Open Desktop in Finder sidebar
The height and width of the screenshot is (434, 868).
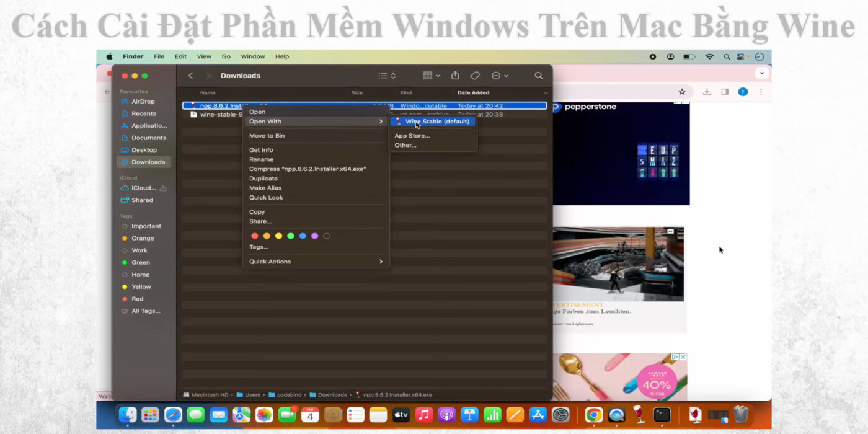143,150
